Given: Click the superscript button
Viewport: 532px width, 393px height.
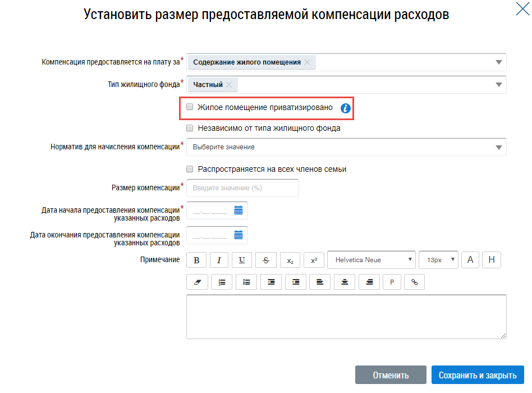Looking at the screenshot, I should 314,260.
